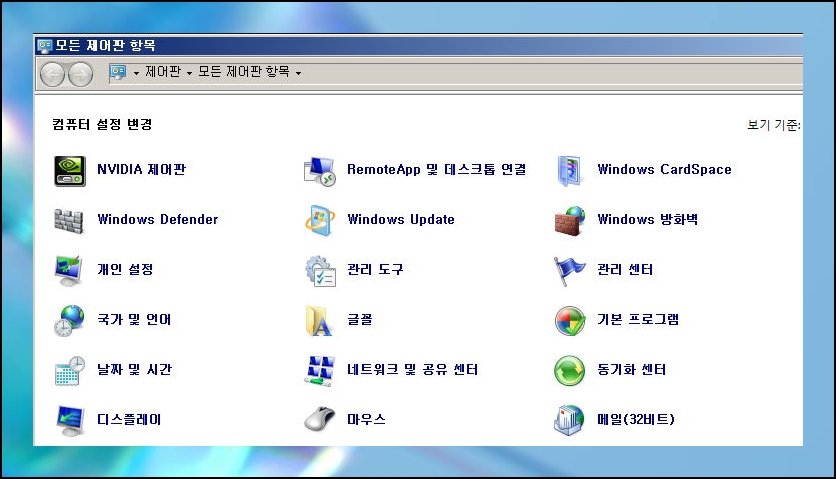Select the 메일(32비트) label
The image size is (836, 479).
[x=636, y=419]
